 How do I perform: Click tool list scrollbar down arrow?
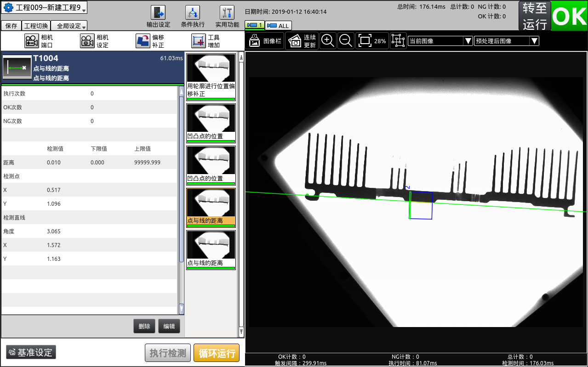coord(241,331)
